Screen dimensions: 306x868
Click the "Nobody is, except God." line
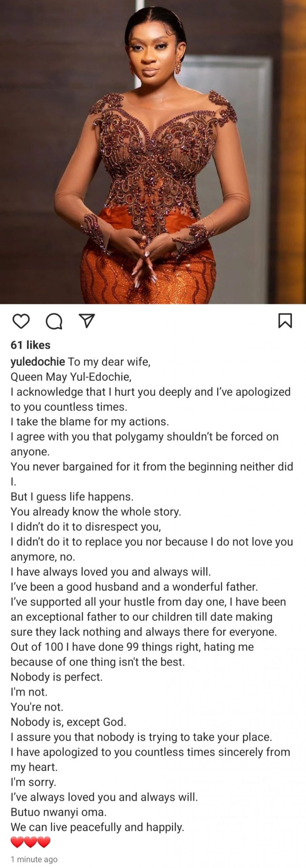68,722
